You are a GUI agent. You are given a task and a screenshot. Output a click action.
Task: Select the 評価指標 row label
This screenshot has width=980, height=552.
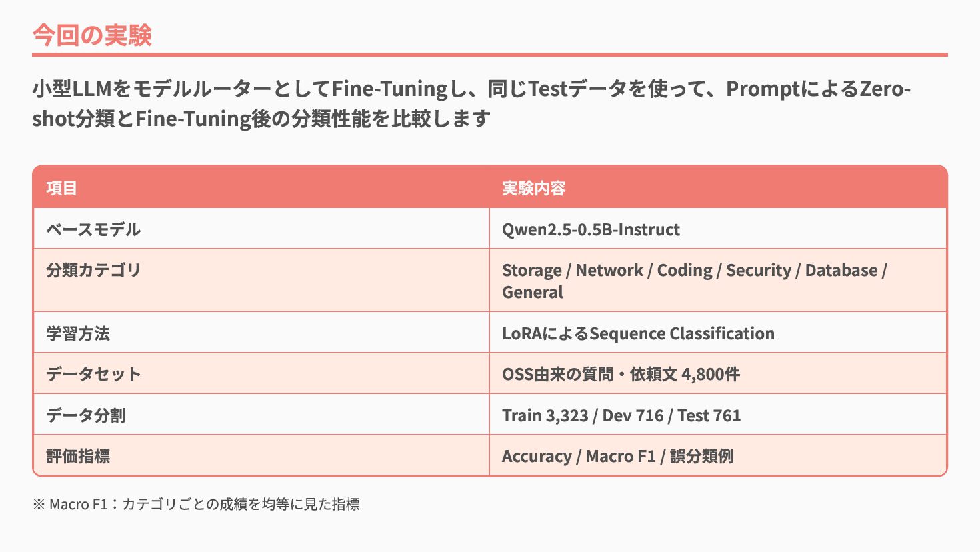78,456
